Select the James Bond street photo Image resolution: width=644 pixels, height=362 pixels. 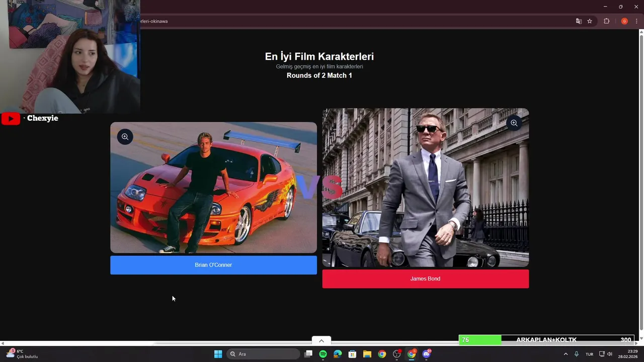tap(425, 188)
